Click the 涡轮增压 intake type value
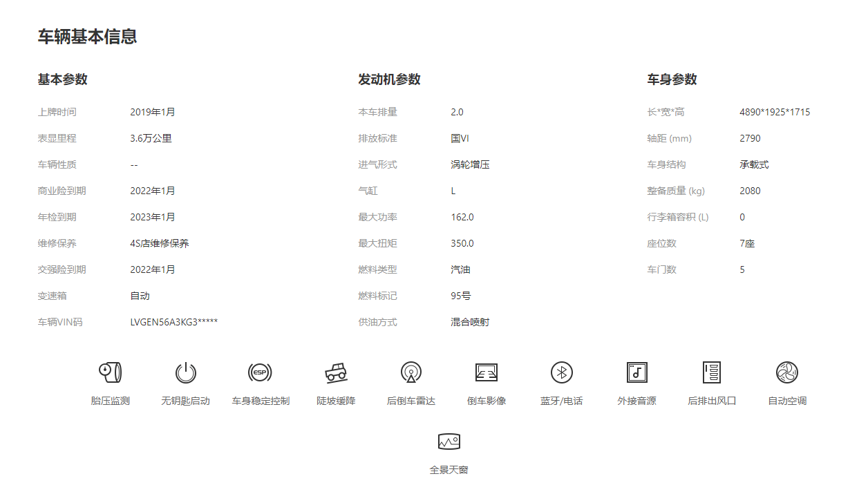The height and width of the screenshot is (503, 868). pos(470,164)
